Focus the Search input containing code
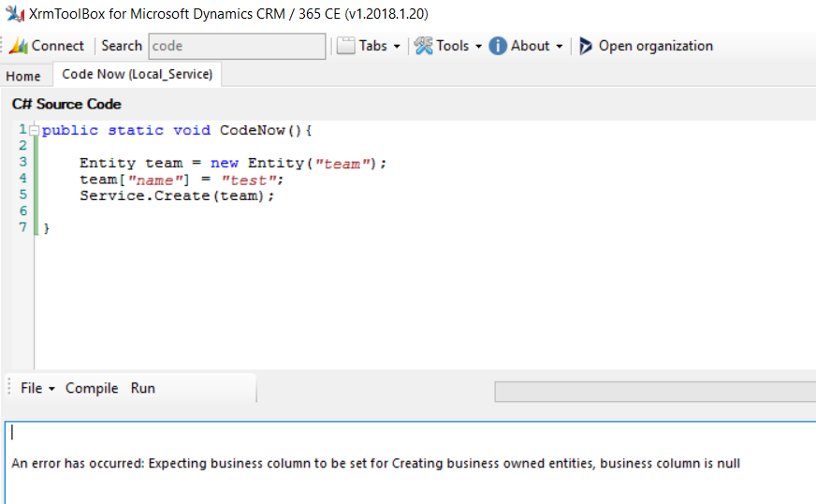The width and height of the screenshot is (816, 504). pyautogui.click(x=238, y=47)
